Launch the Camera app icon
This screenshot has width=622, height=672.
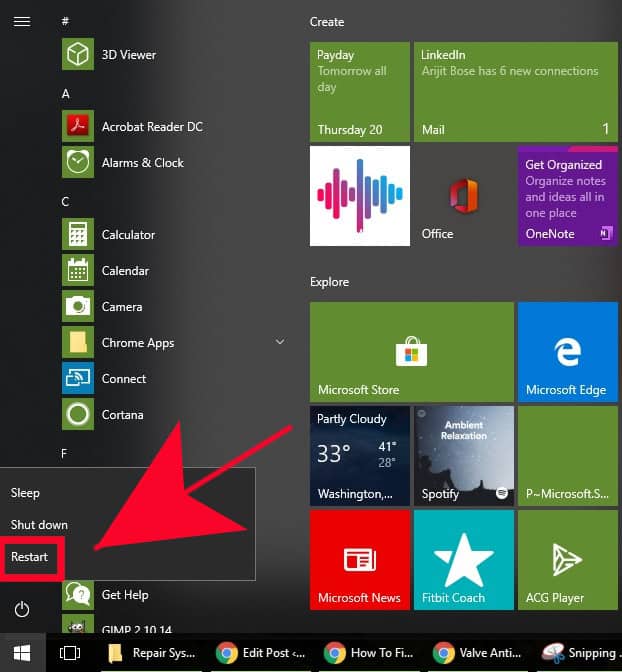pos(78,306)
